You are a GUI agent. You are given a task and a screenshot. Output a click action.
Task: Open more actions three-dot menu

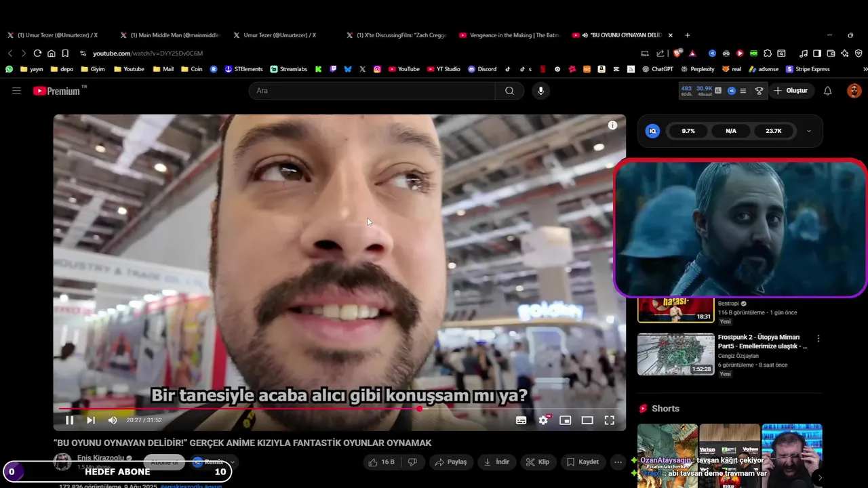click(x=618, y=462)
